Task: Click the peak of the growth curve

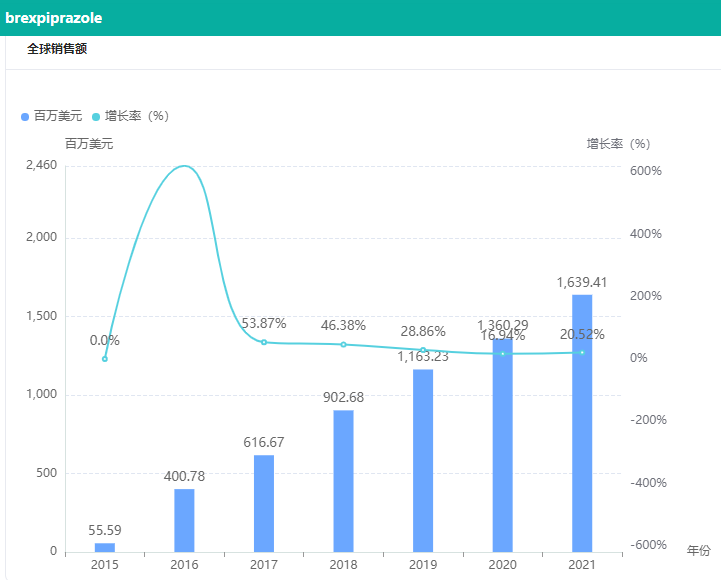Action: pyautogui.click(x=184, y=166)
